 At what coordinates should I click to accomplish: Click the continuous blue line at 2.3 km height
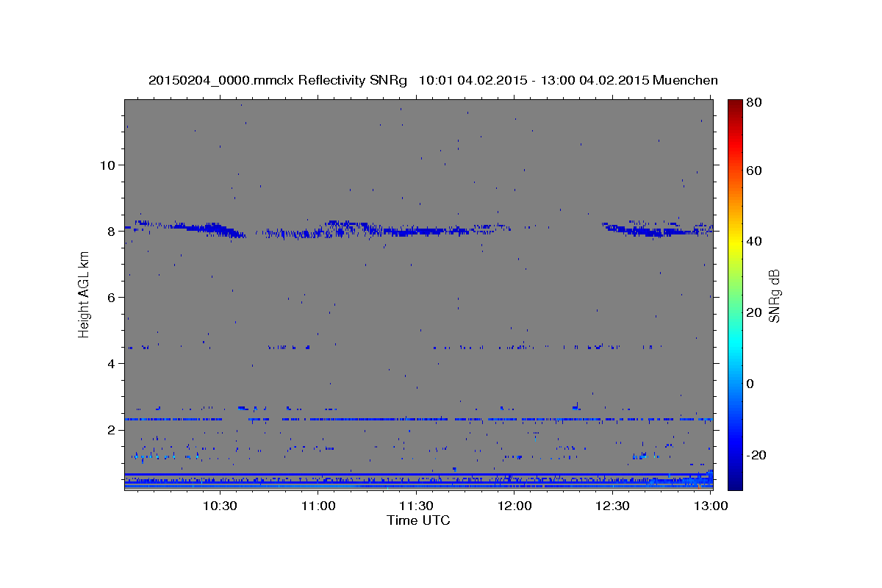pyautogui.click(x=418, y=419)
